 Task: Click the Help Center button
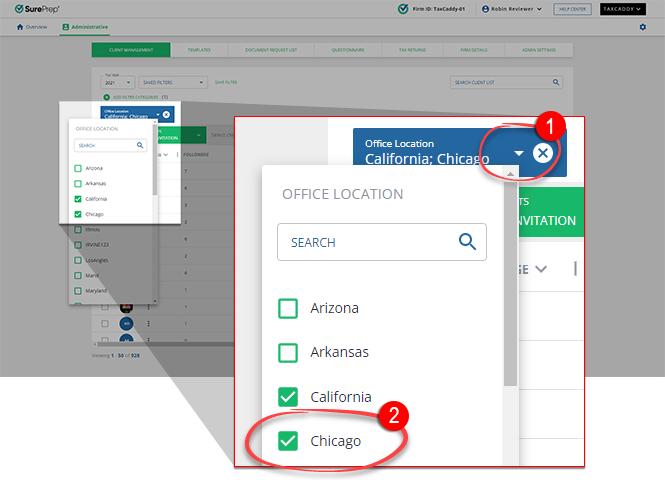[x=573, y=9]
